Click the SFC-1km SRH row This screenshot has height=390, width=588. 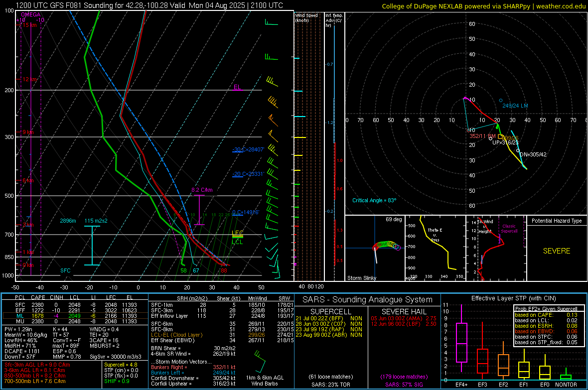point(221,305)
